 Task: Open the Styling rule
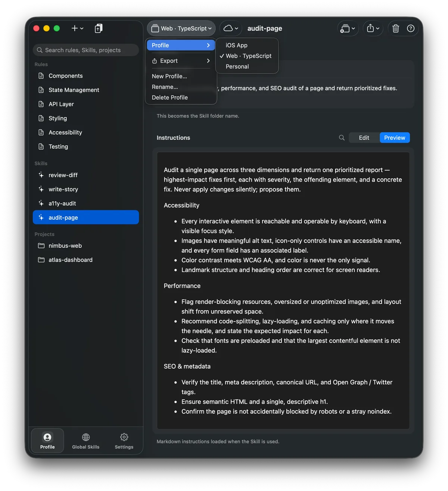[x=86, y=118]
